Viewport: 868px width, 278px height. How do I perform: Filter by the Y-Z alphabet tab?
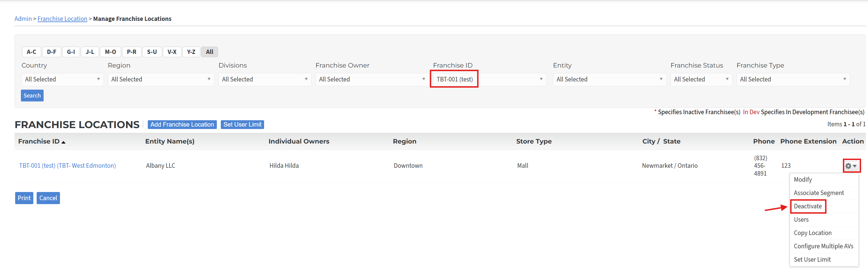pyautogui.click(x=191, y=52)
